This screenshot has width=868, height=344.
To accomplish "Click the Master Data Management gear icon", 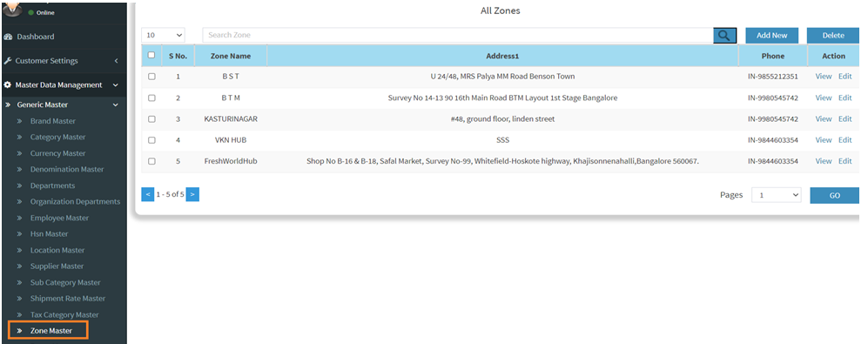I will coord(8,85).
